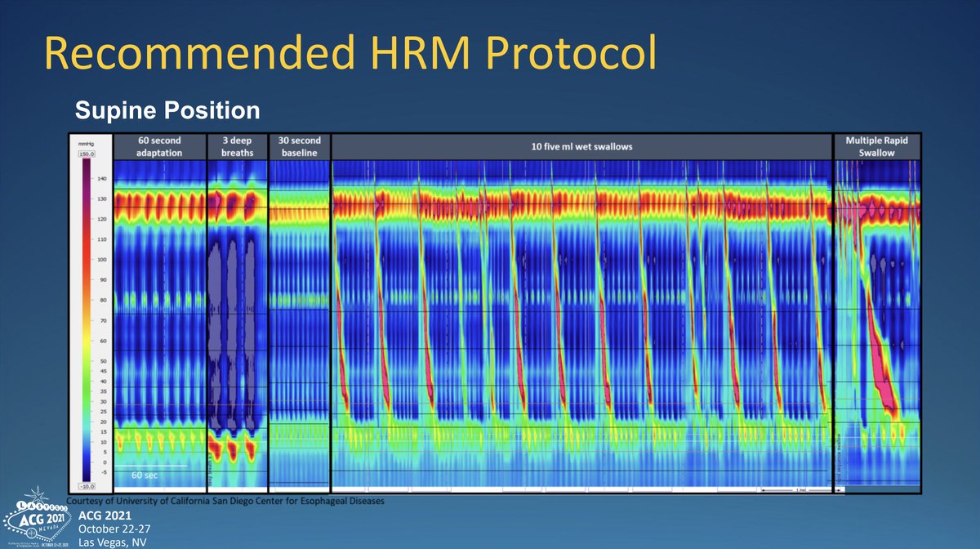The height and width of the screenshot is (549, 980).
Task: Click the '60 sec' time scale label
Action: point(144,474)
